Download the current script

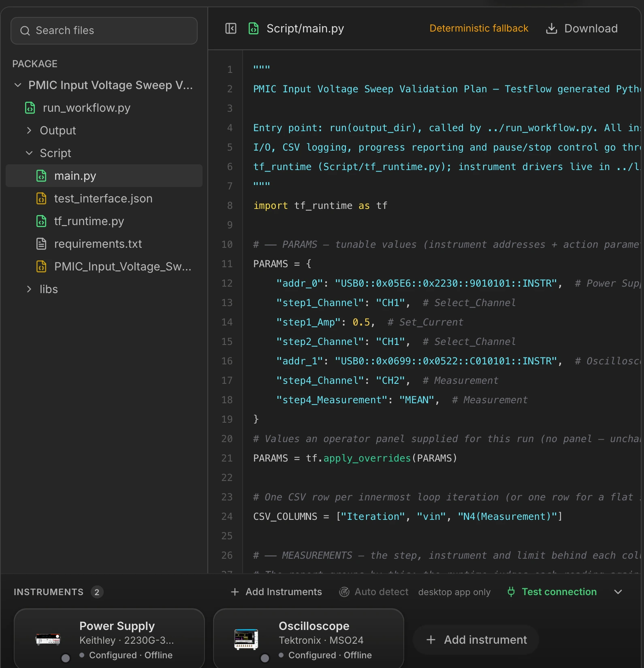pyautogui.click(x=582, y=28)
